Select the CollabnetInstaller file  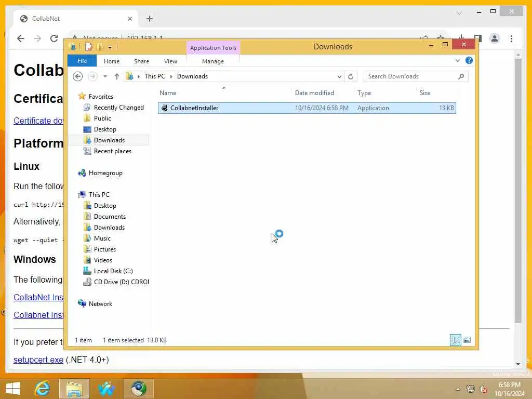pos(307,108)
